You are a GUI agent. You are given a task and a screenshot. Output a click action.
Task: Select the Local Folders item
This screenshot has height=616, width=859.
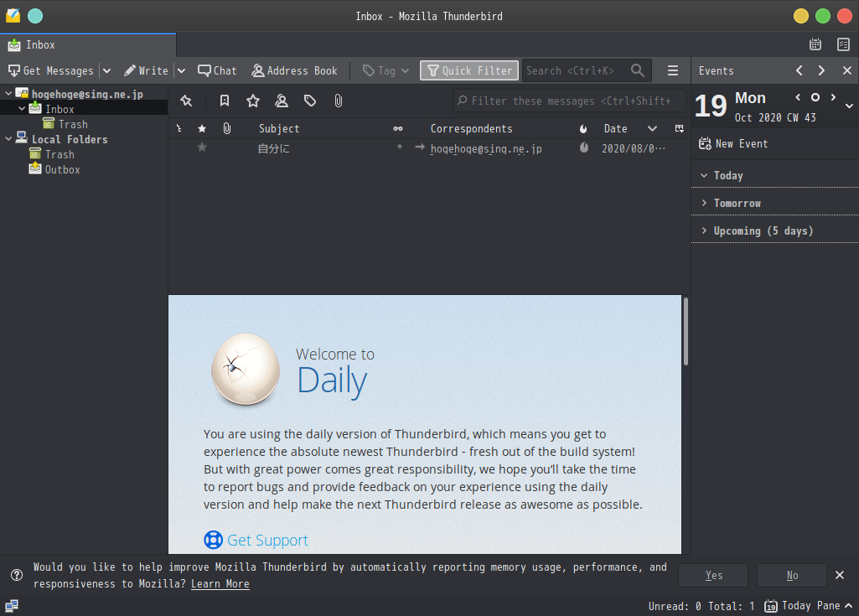tap(69, 139)
